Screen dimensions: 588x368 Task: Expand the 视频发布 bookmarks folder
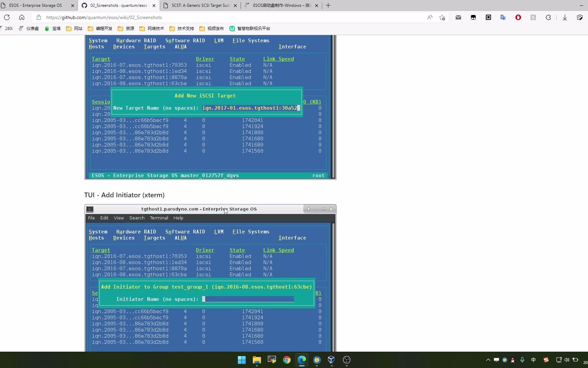tap(212, 29)
